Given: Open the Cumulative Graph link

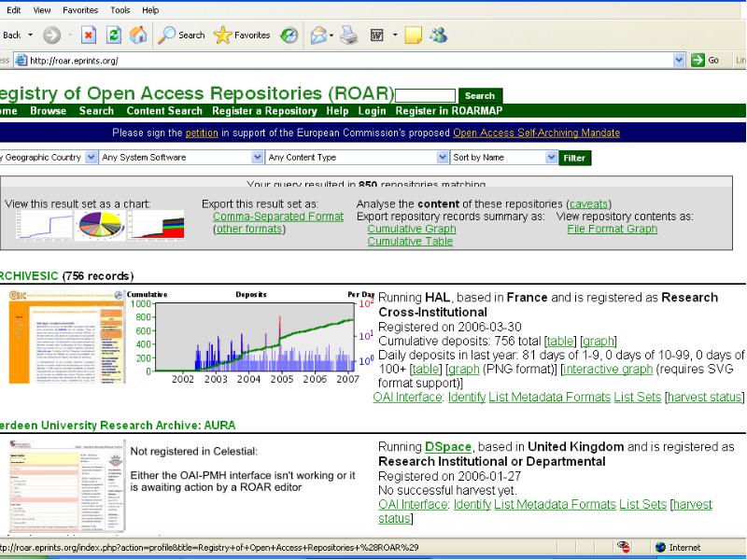Looking at the screenshot, I should 412,229.
